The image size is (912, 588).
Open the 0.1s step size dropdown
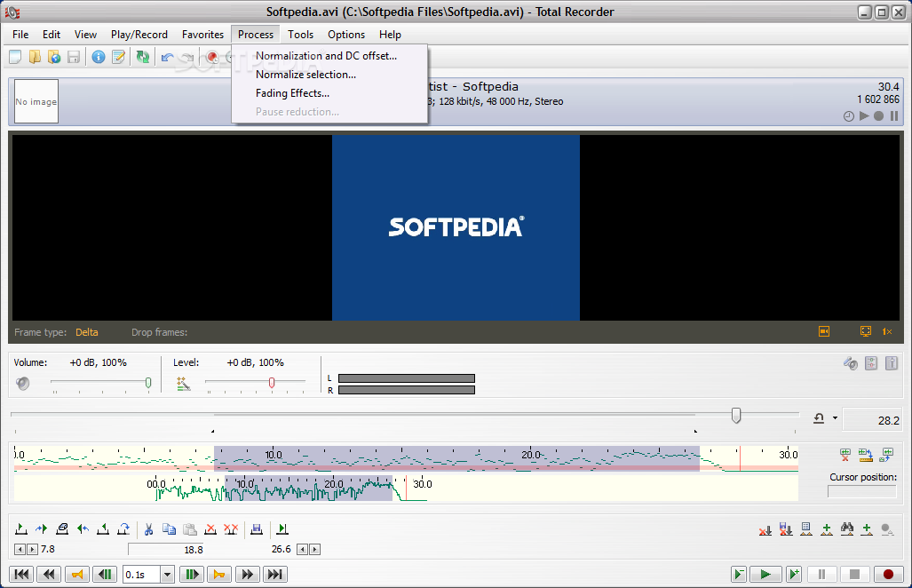pos(167,575)
